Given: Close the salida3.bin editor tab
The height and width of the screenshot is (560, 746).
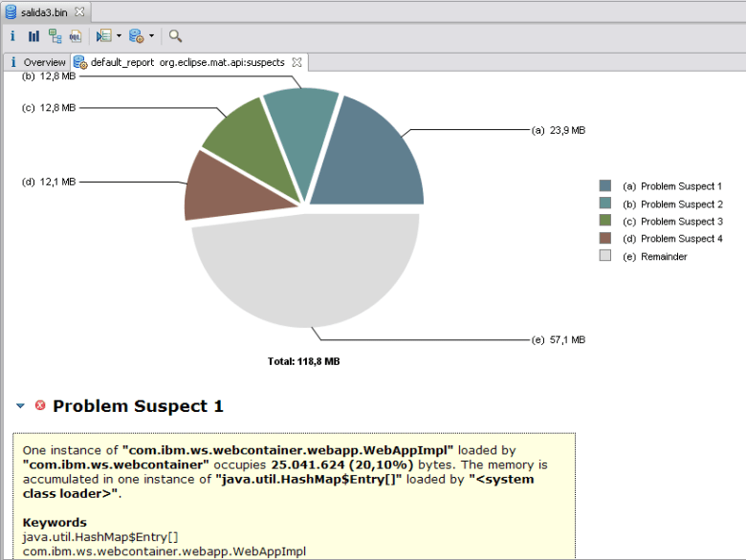Looking at the screenshot, I should (x=79, y=11).
